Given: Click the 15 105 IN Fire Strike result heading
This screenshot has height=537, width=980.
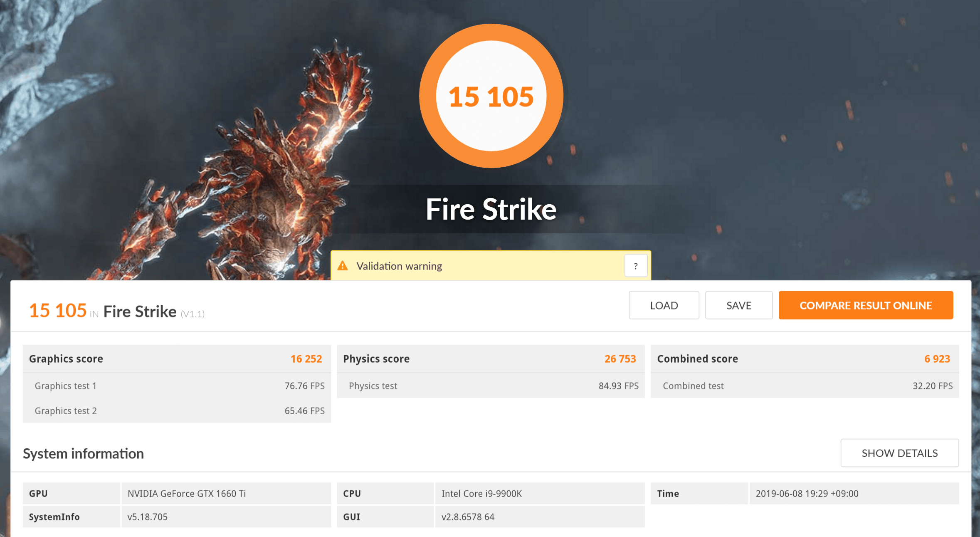Looking at the screenshot, I should (117, 311).
